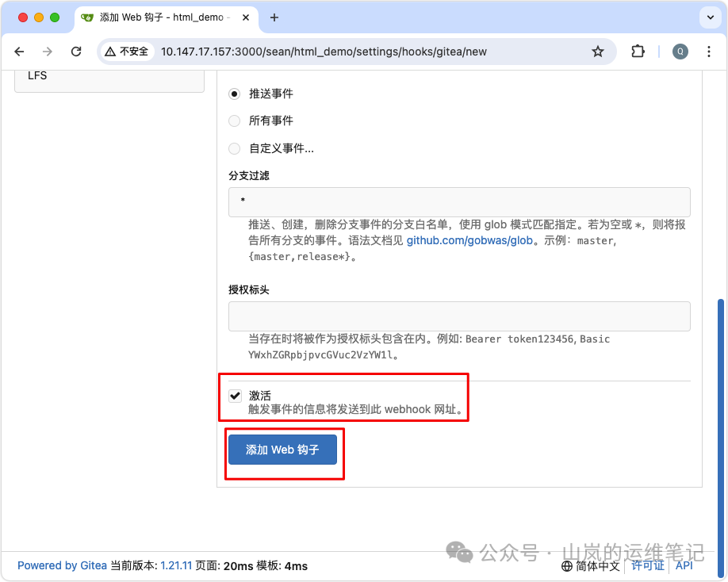The width and height of the screenshot is (728, 582).
Task: Click the branch filter input containing *
Action: pyautogui.click(x=459, y=202)
